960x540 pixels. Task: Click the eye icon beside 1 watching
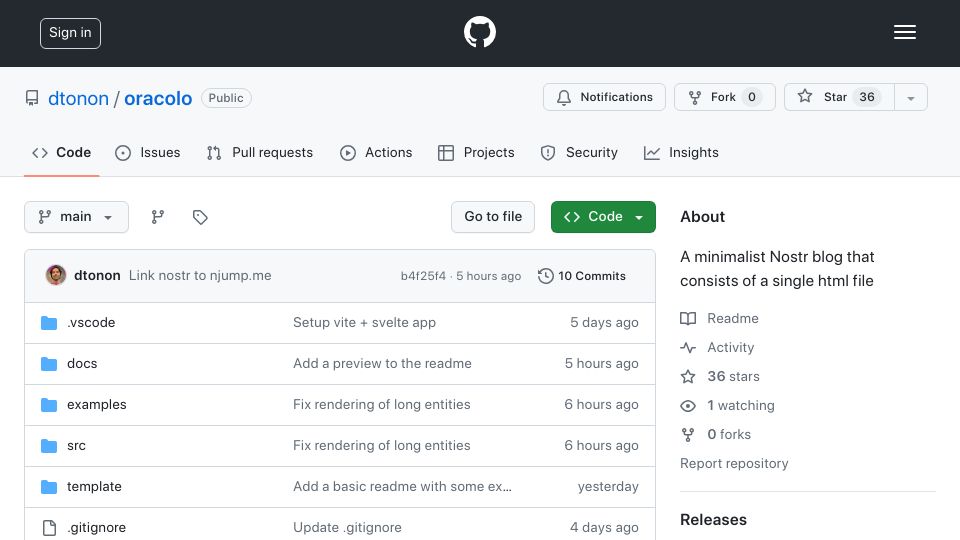(x=688, y=405)
